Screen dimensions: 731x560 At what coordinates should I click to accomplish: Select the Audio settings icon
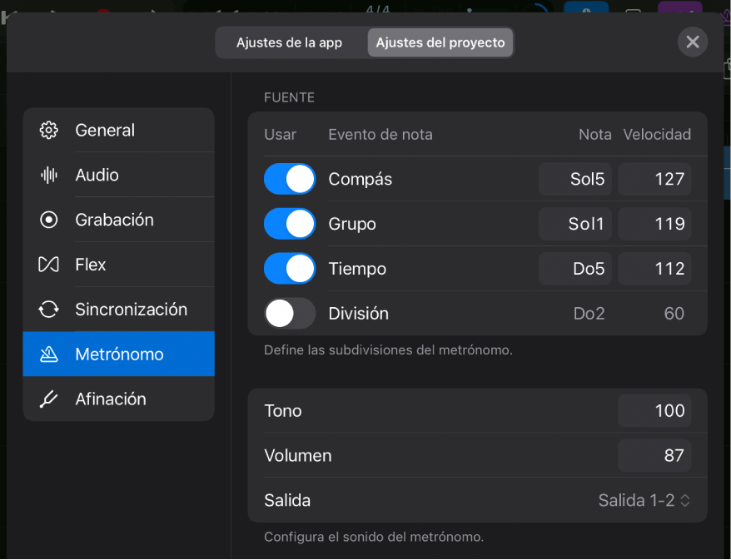[x=48, y=175]
